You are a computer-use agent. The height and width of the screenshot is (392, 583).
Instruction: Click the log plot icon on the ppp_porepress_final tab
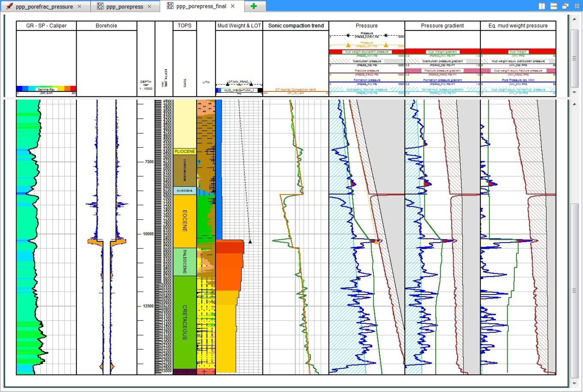[x=170, y=6]
